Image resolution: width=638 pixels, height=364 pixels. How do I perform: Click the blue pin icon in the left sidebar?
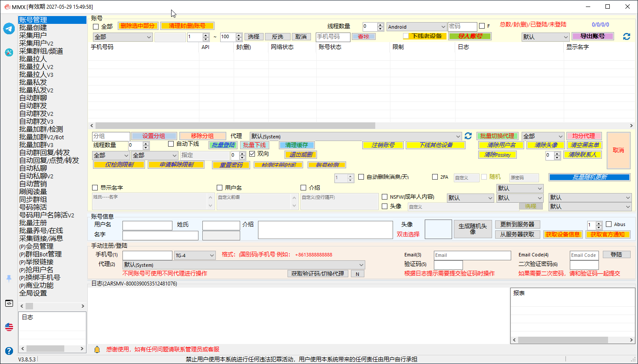tap(9, 279)
